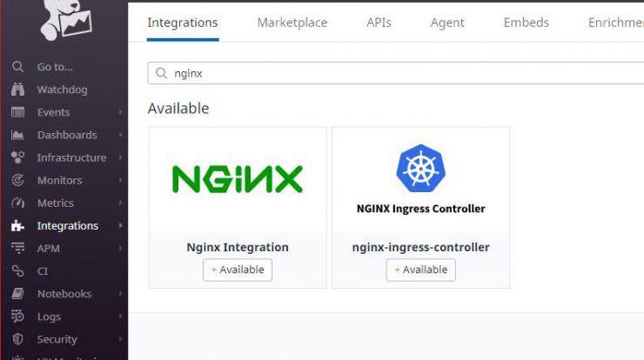Expand the Monitors submenu arrow
The image size is (644, 360).
point(120,180)
